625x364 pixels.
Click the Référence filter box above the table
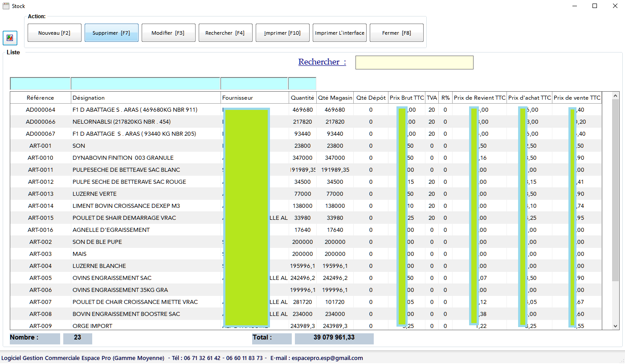tap(40, 84)
